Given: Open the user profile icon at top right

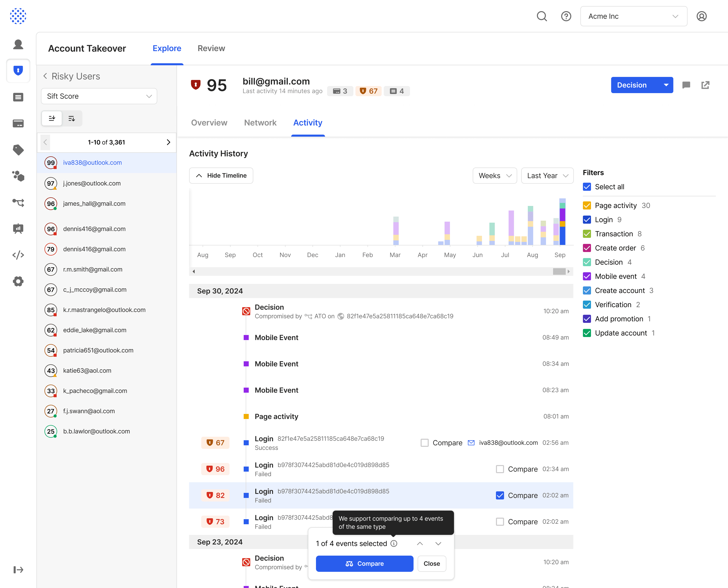Looking at the screenshot, I should (701, 16).
